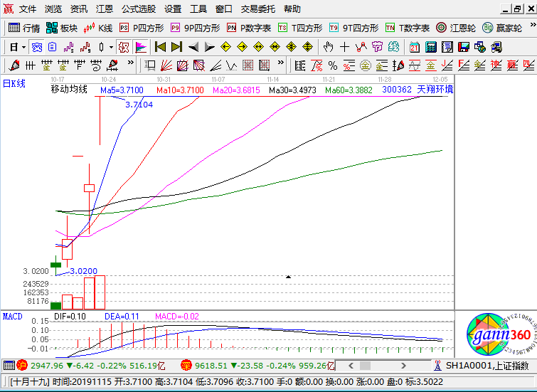Click the calculator icon in the toolbar
Screen dimensions: 537x392
point(431,47)
